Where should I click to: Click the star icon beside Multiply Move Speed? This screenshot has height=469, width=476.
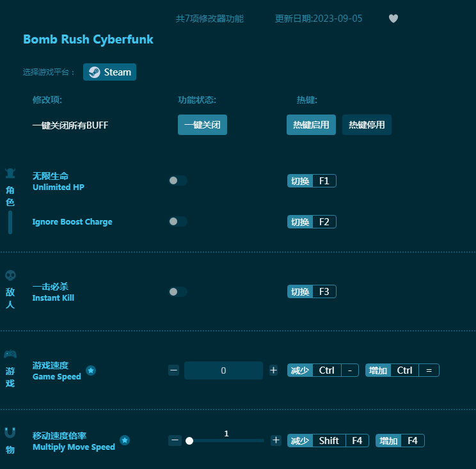click(125, 440)
